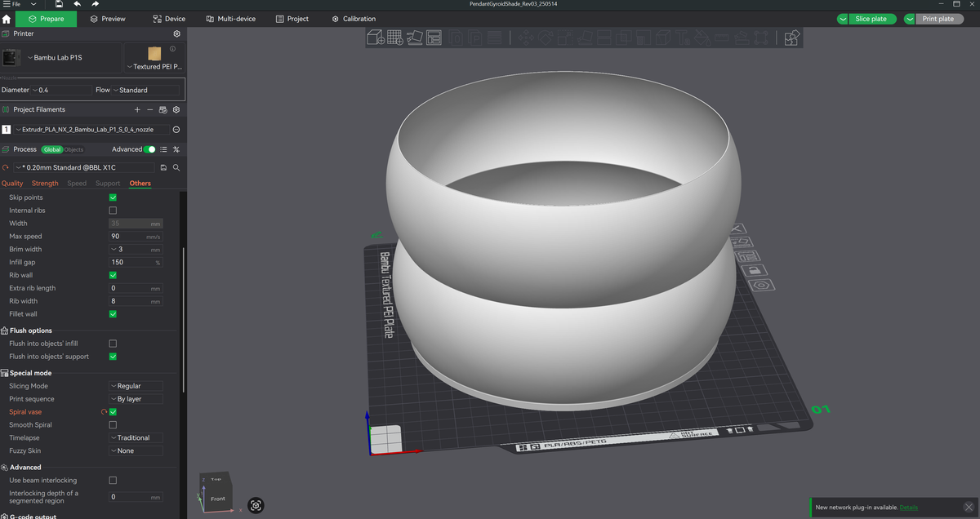Open the Timelapse Traditional dropdown

[136, 438]
